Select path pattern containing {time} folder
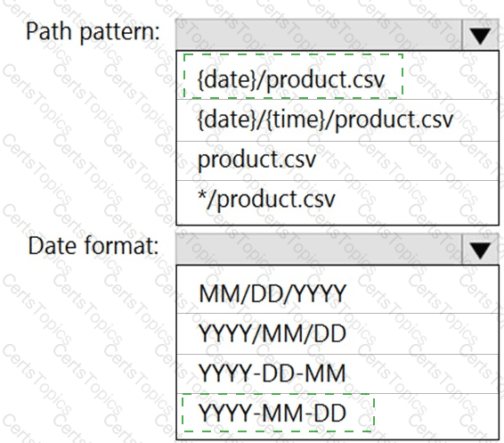 click(337, 120)
